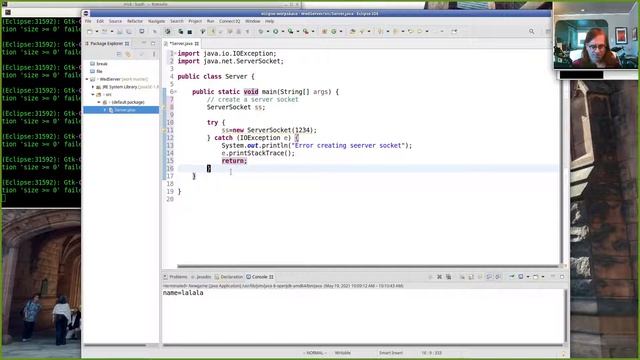Click on 'ServerSocket ss;' code line
This screenshot has width=640, height=360.
236,107
